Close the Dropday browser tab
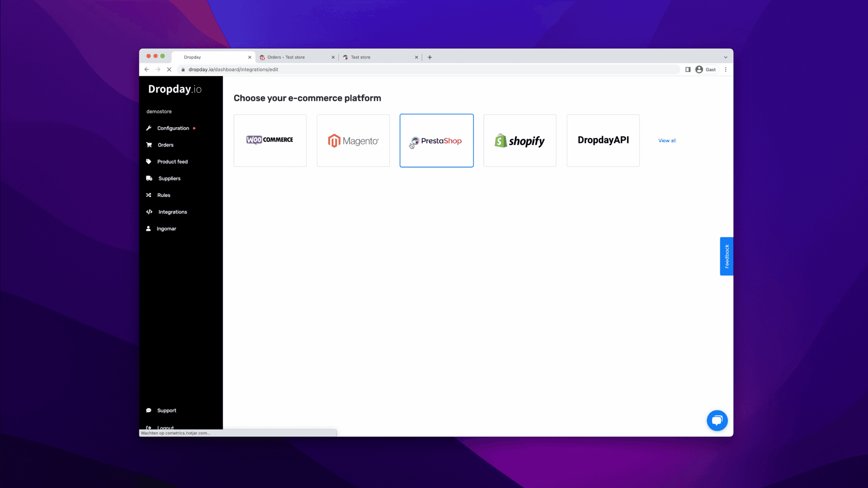868x488 pixels. [250, 57]
